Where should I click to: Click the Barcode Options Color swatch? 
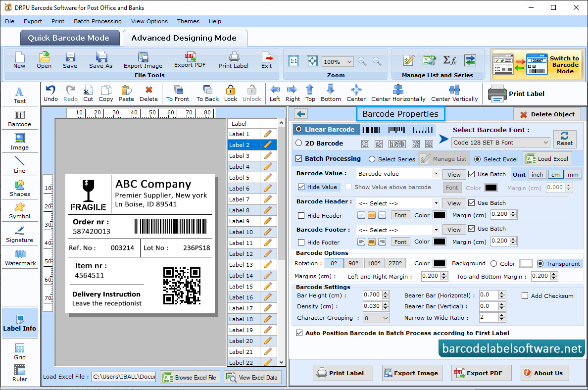pos(439,263)
